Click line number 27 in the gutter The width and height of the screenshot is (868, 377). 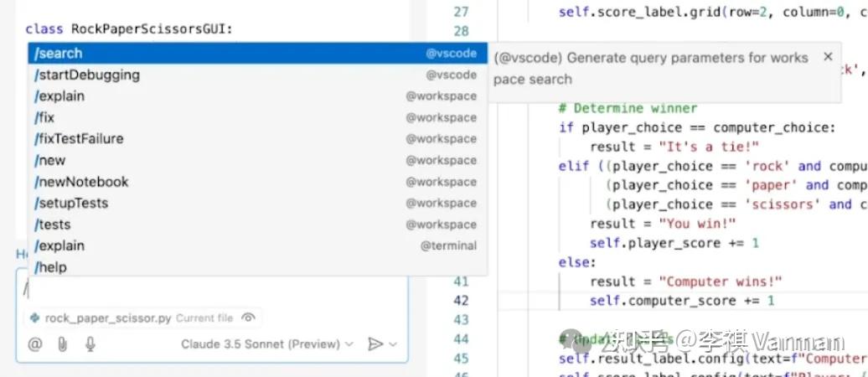[461, 12]
